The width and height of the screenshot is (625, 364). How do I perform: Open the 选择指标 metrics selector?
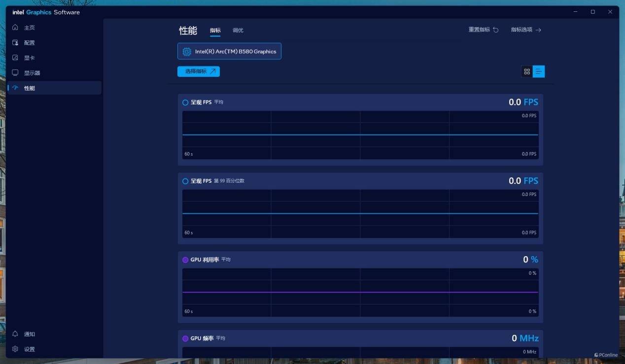[199, 71]
